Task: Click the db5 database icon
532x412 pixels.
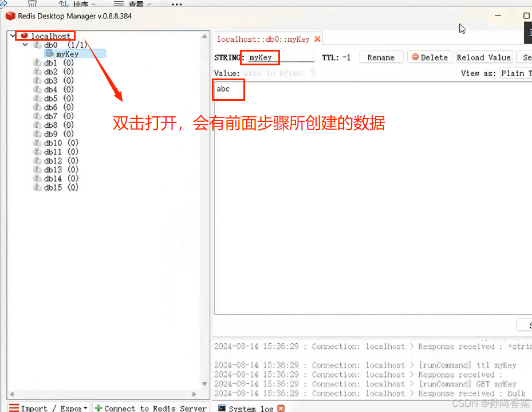Action: tap(37, 98)
